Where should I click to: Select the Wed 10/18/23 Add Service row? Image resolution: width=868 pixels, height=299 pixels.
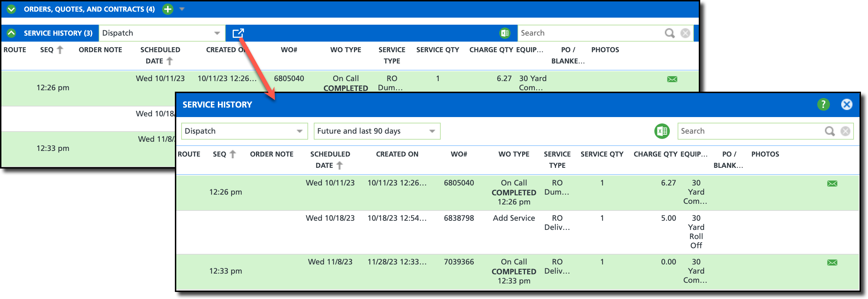(x=518, y=232)
